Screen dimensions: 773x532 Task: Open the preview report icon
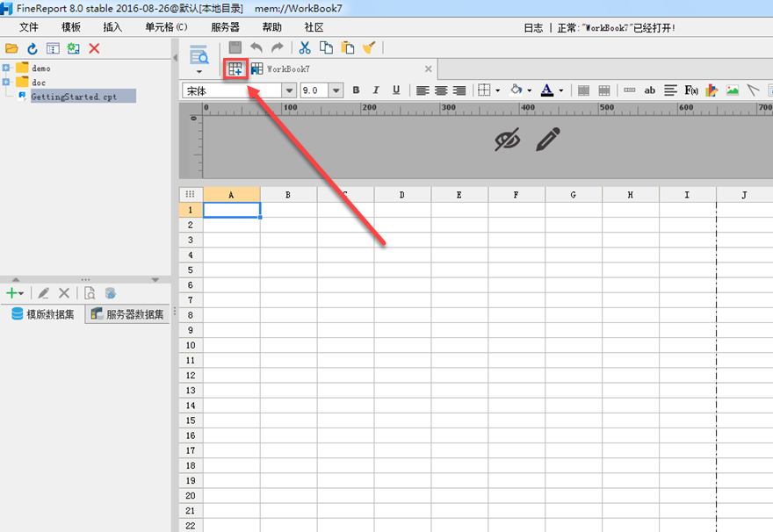click(199, 55)
